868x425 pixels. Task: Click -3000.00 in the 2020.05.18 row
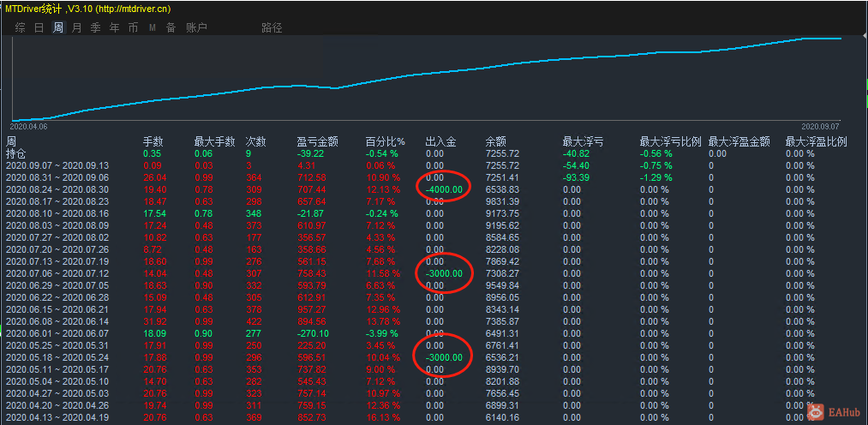(x=443, y=357)
